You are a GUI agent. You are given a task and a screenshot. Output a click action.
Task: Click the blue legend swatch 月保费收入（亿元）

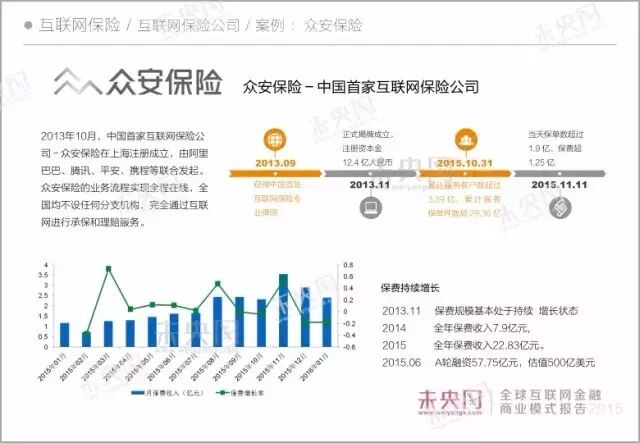[138, 393]
